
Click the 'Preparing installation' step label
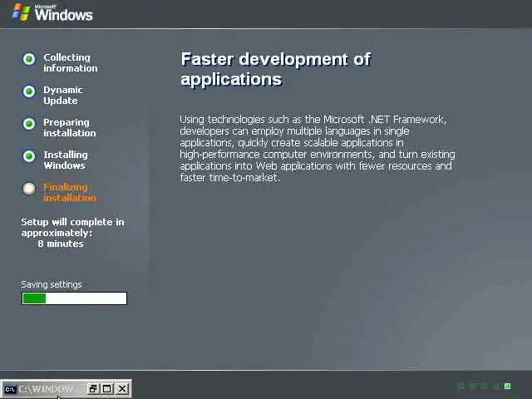click(x=70, y=127)
